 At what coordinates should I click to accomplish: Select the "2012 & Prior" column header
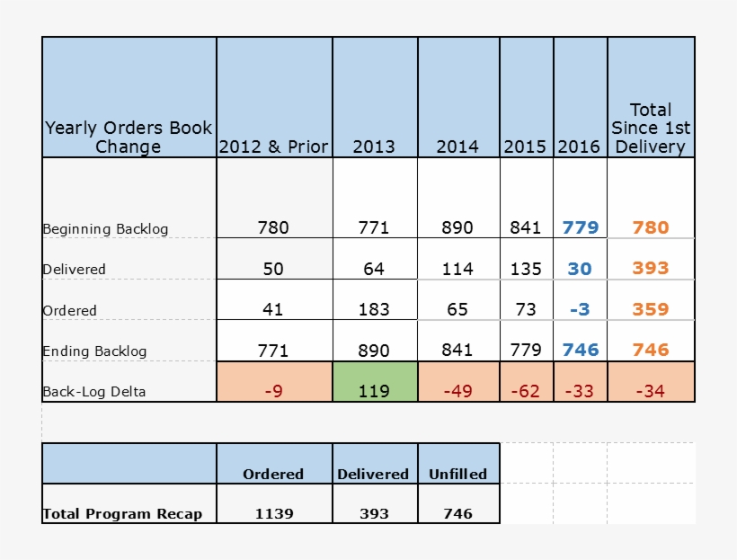click(x=273, y=147)
